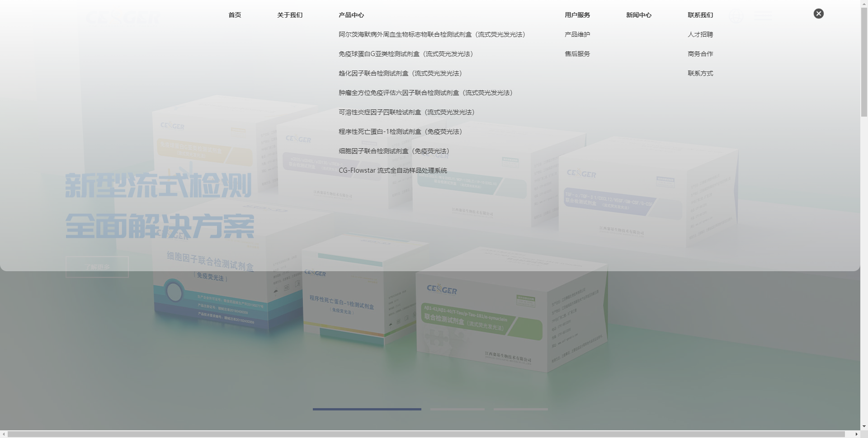Open the 产品中心 menu heading

coord(351,15)
